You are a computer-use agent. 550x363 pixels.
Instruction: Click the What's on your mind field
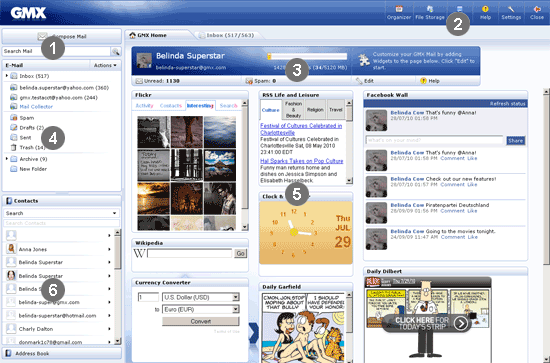[x=434, y=140]
